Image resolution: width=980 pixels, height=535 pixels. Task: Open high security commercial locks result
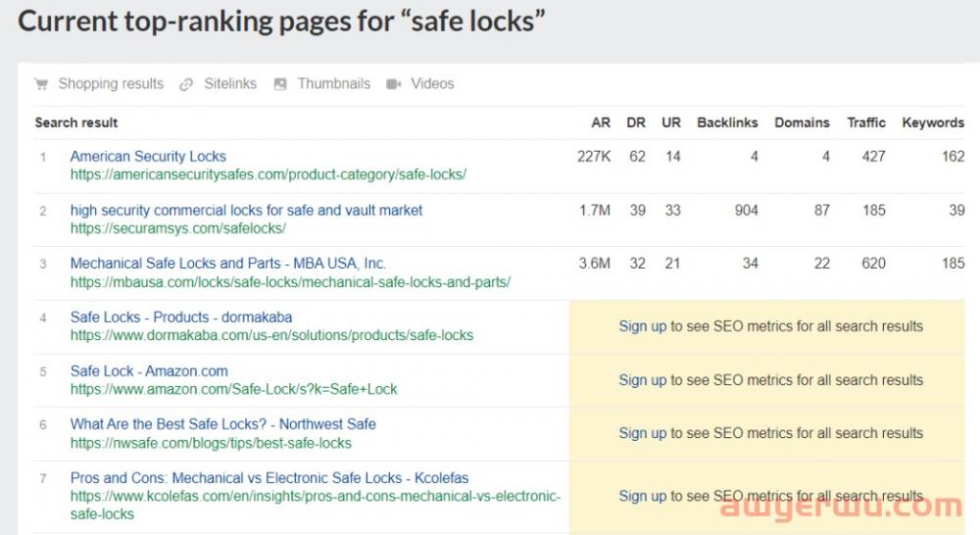coord(246,210)
